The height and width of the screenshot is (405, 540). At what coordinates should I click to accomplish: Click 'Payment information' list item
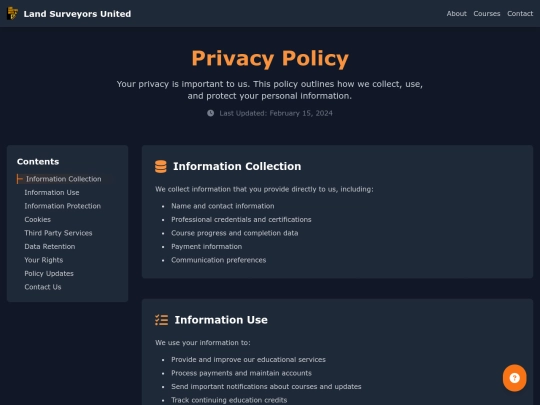tap(206, 247)
